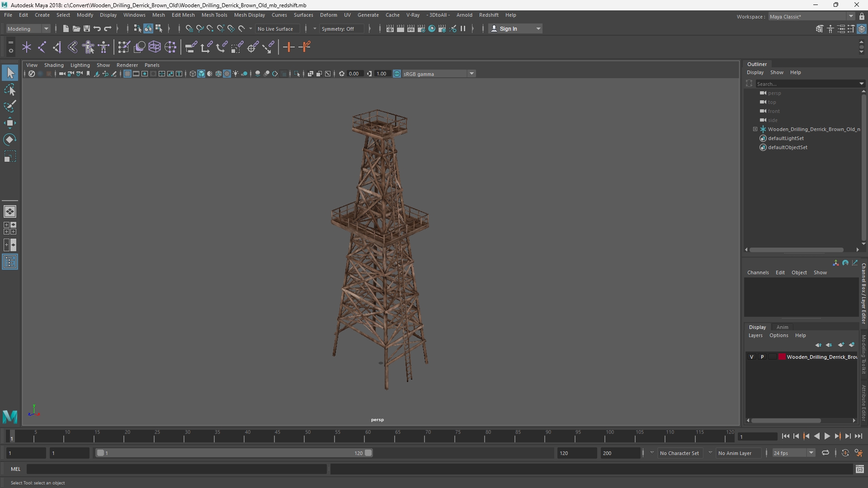The image size is (868, 488).
Task: Toggle use all lights viewport icon
Action: point(236,74)
